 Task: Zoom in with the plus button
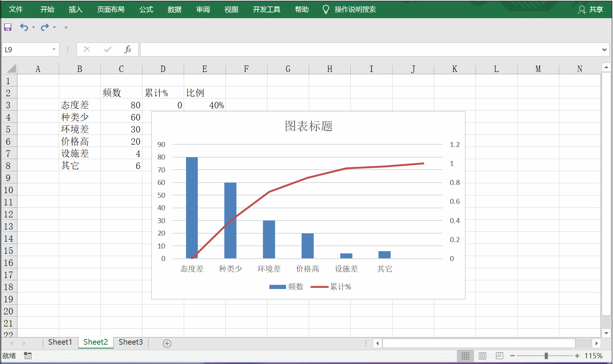pos(577,356)
